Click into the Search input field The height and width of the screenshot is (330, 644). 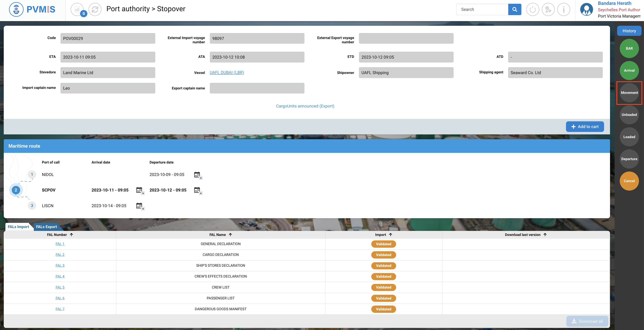pyautogui.click(x=482, y=10)
